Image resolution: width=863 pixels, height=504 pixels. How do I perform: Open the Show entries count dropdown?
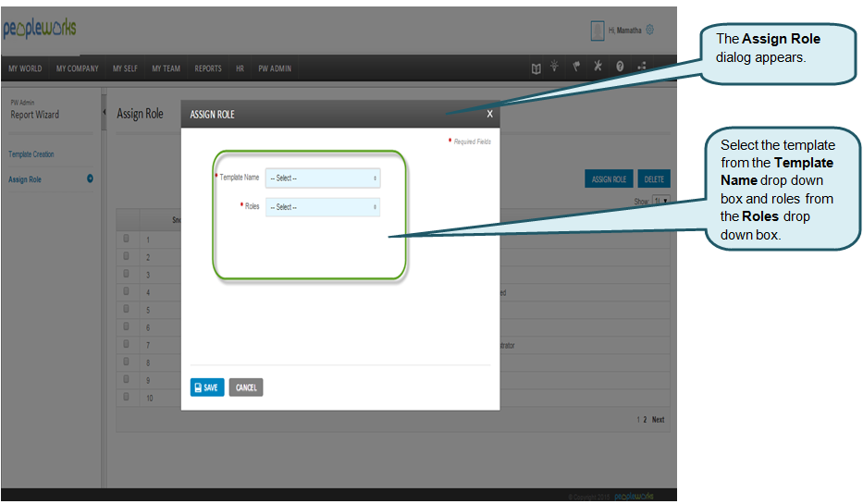[660, 200]
